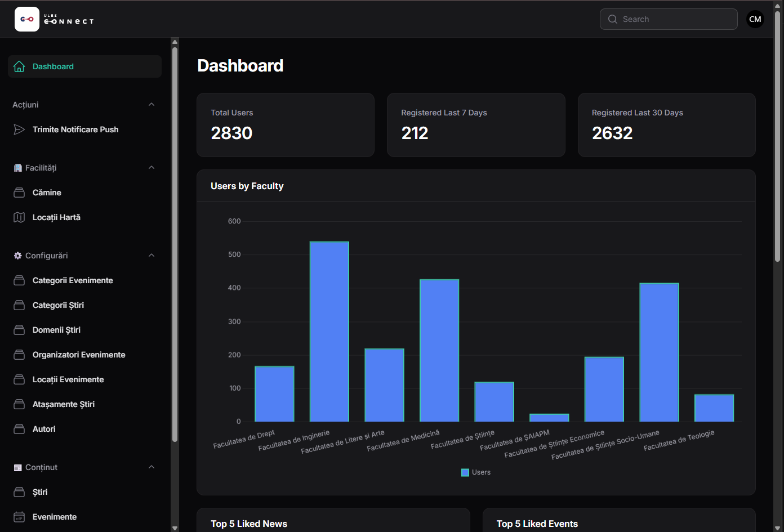The width and height of the screenshot is (784, 532).
Task: Click the Total Users value 2830
Action: click(x=231, y=133)
